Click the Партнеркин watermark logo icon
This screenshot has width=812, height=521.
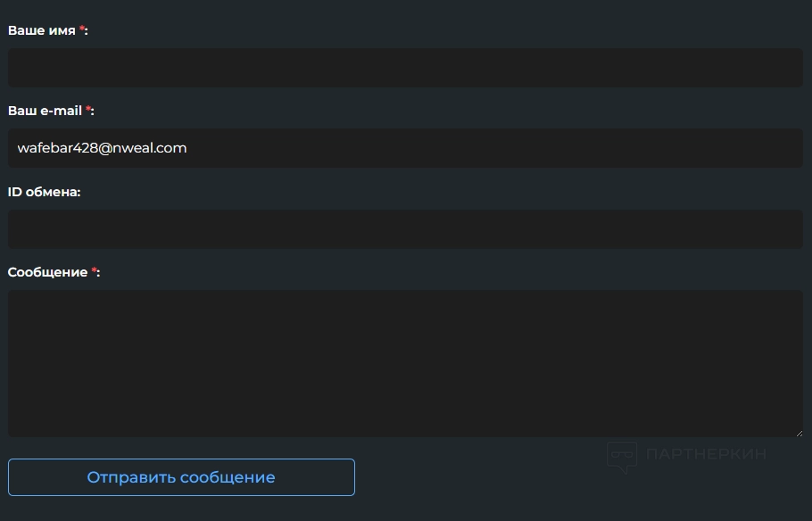tap(622, 456)
